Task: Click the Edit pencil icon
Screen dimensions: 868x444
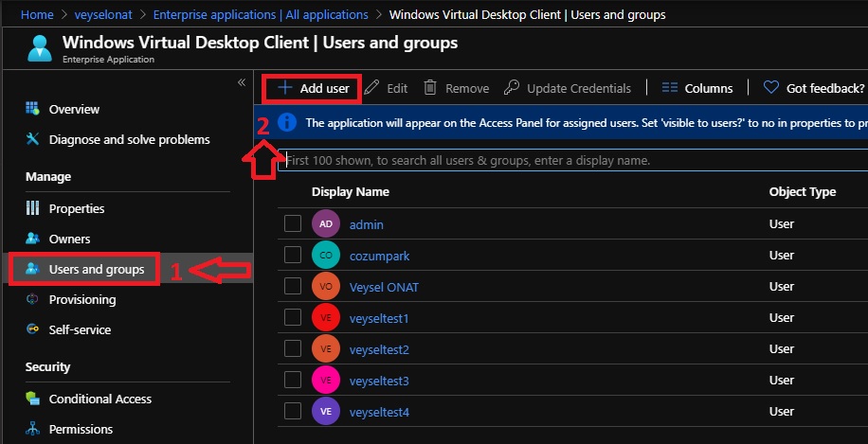Action: click(x=372, y=88)
